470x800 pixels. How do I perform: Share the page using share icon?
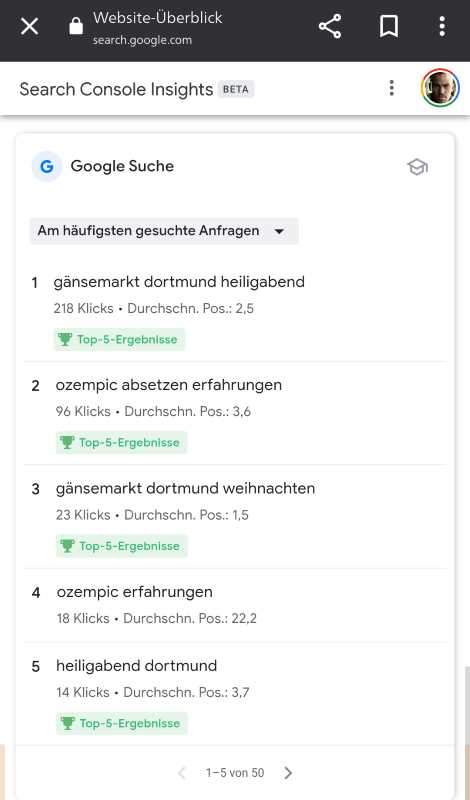pyautogui.click(x=330, y=26)
